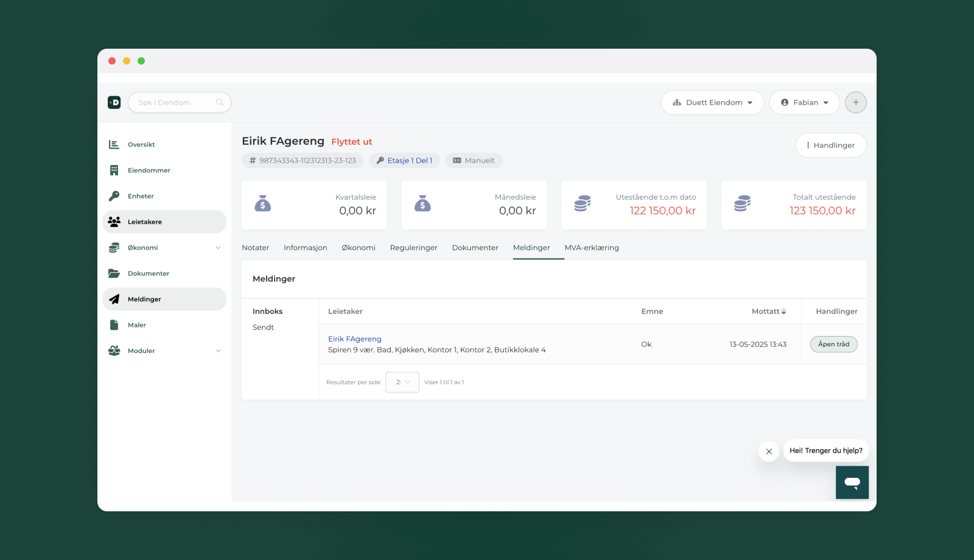Switch to the Reguleringer tab
The image size is (974, 560).
(413, 248)
